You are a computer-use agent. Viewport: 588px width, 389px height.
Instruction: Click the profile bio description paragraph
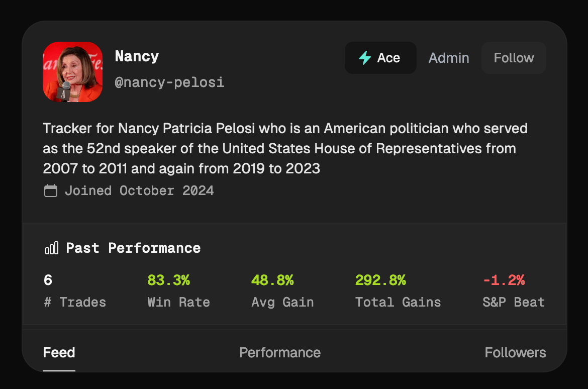(x=285, y=148)
